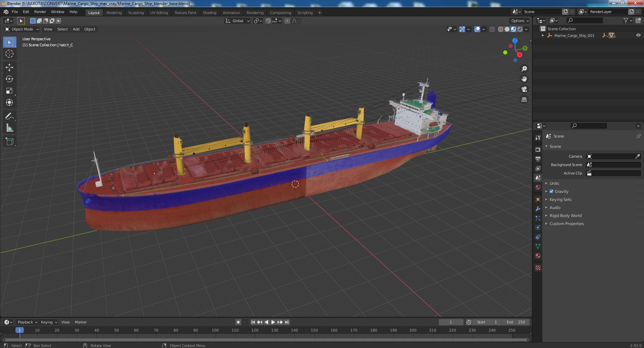Viewport: 644px width, 348px height.
Task: Switch to the Modeling workspace tab
Action: (114, 13)
